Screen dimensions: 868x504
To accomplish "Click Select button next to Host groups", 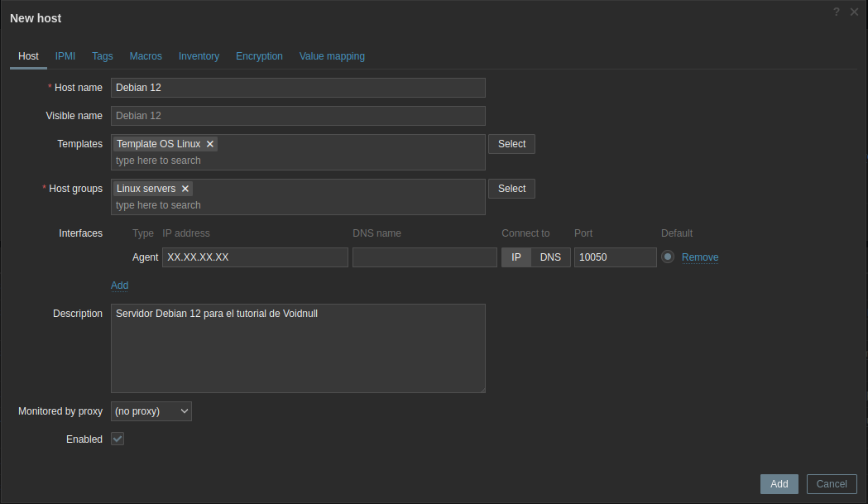I will pos(511,189).
